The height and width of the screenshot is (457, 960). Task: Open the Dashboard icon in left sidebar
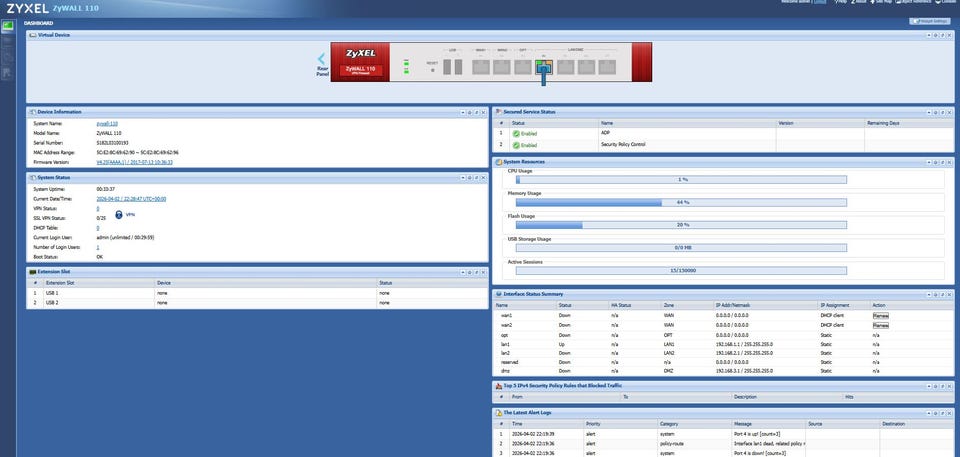click(7, 26)
